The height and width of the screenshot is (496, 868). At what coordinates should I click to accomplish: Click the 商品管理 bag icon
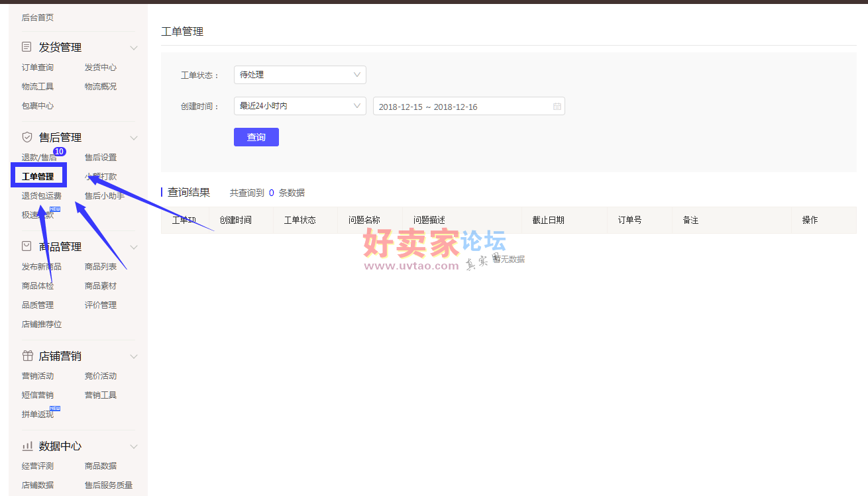point(27,246)
